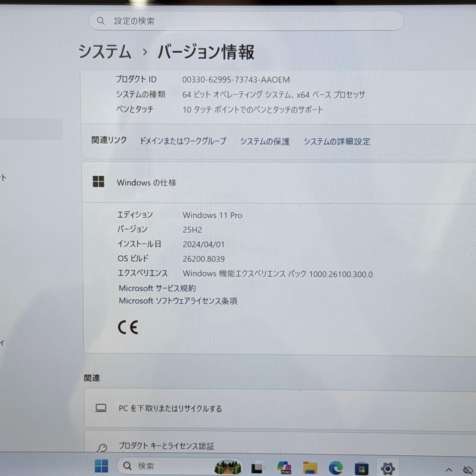Click the Settings gear icon on taskbar
Image resolution: width=476 pixels, height=476 pixels.
388,469
